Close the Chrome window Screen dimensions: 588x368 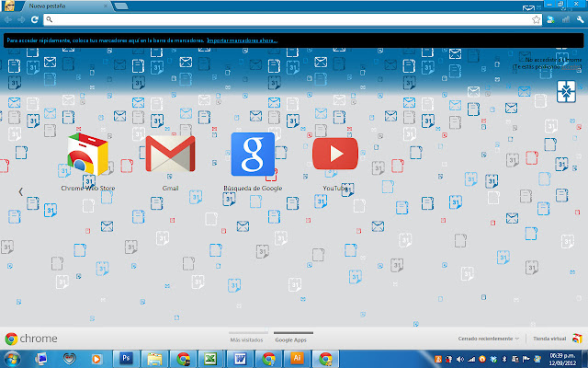click(576, 4)
